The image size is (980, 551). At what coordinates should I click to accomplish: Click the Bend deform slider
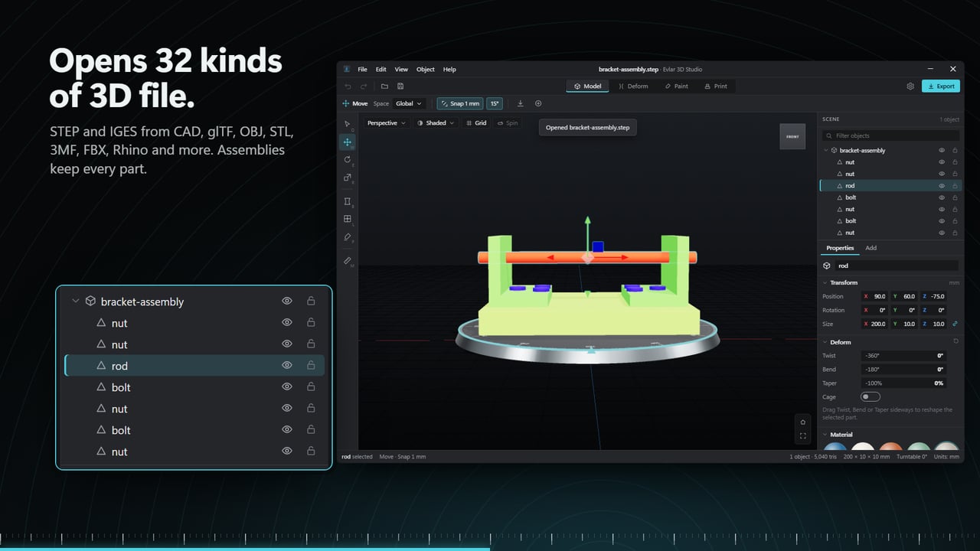[903, 369]
